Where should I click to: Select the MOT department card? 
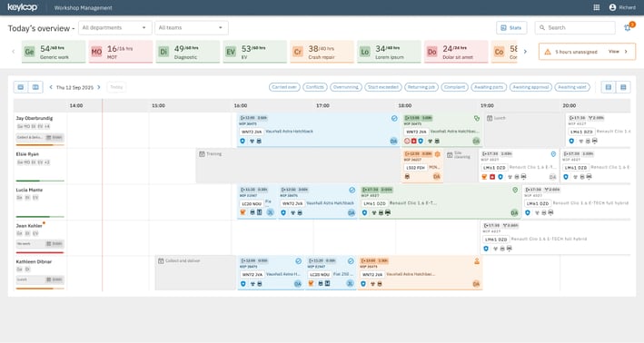pyautogui.click(x=120, y=52)
